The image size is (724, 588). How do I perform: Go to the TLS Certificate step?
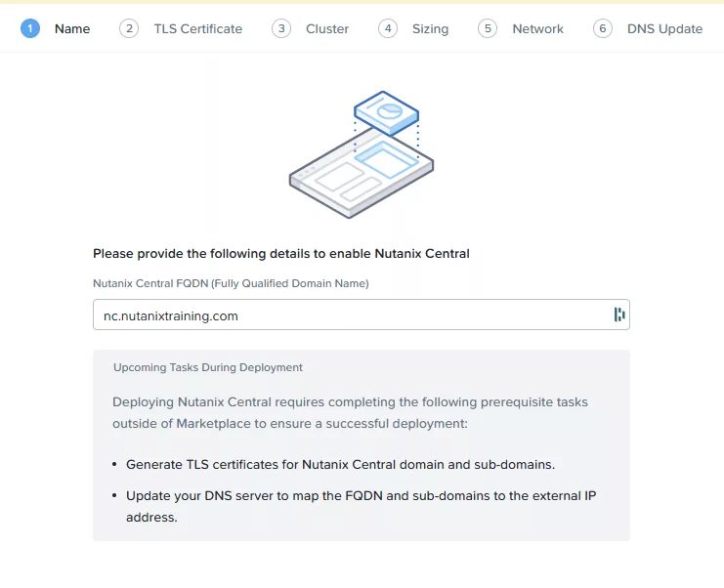(x=197, y=29)
